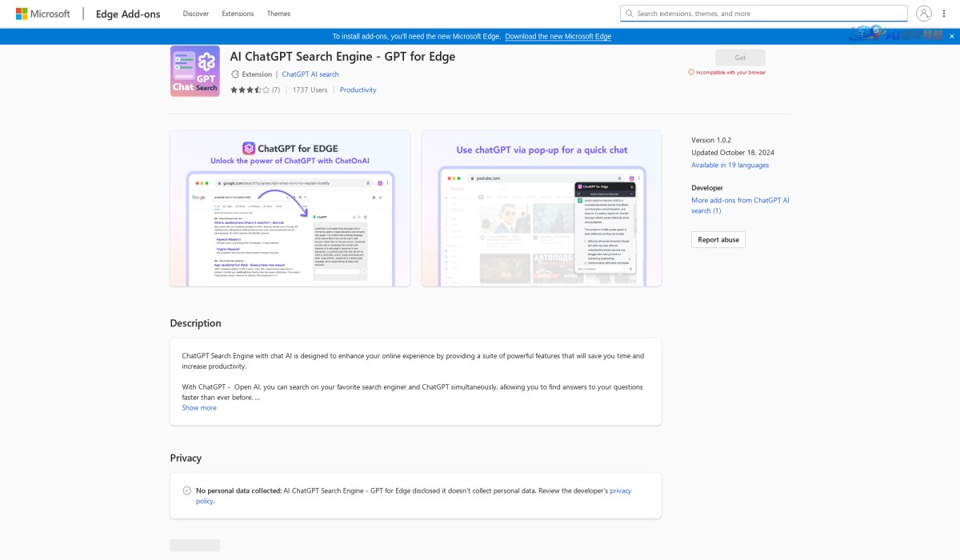Viewport: 960px width, 560px height.
Task: Click the vertical ellipsis options icon top right
Action: [945, 13]
